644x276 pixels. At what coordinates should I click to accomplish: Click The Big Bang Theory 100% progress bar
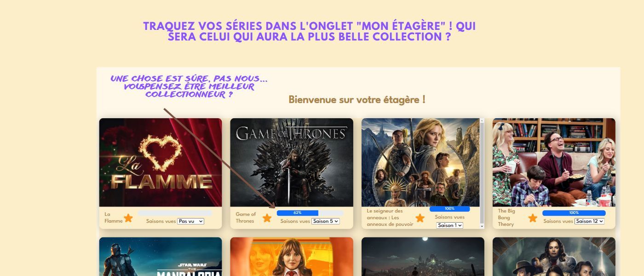point(574,213)
